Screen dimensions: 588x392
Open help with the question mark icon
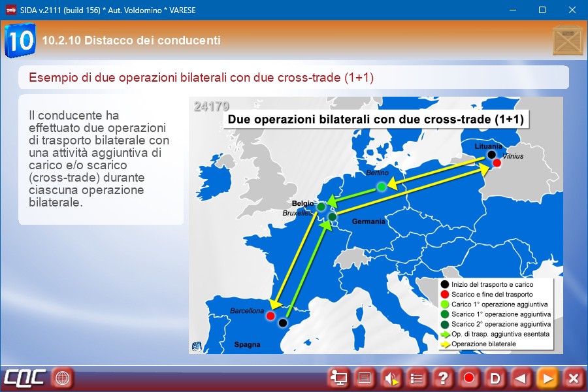click(443, 378)
